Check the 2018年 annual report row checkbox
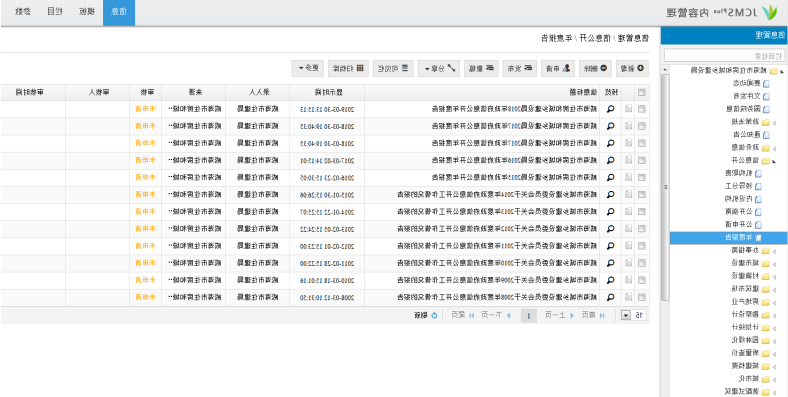788x397 pixels. 642,109
